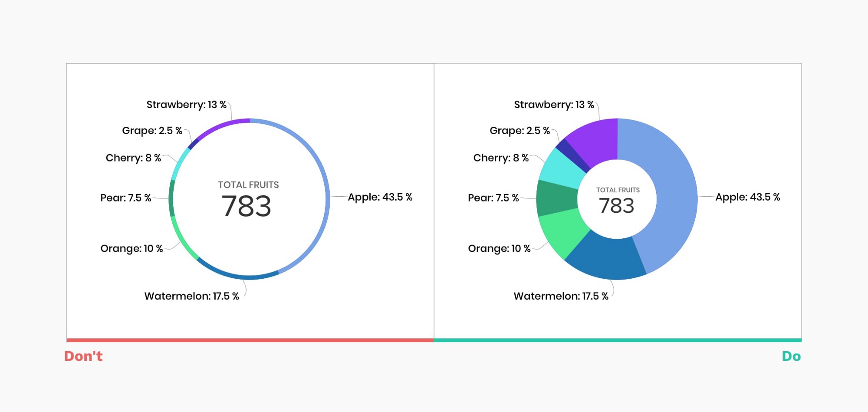Click 'Apple: 43.5 %' label in the Do chart
This screenshot has width=868, height=412.
(748, 197)
